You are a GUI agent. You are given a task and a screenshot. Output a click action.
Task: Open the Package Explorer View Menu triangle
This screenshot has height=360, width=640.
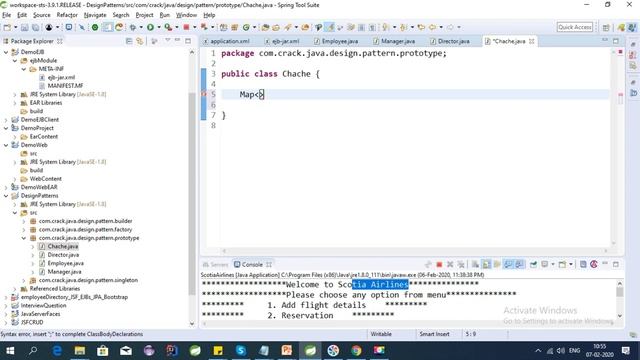[x=167, y=40]
